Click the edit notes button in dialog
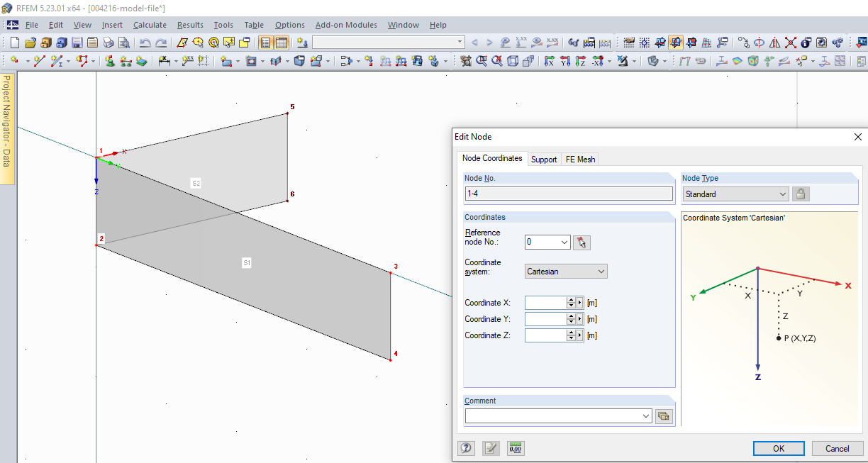This screenshot has height=463, width=868. coord(491,448)
